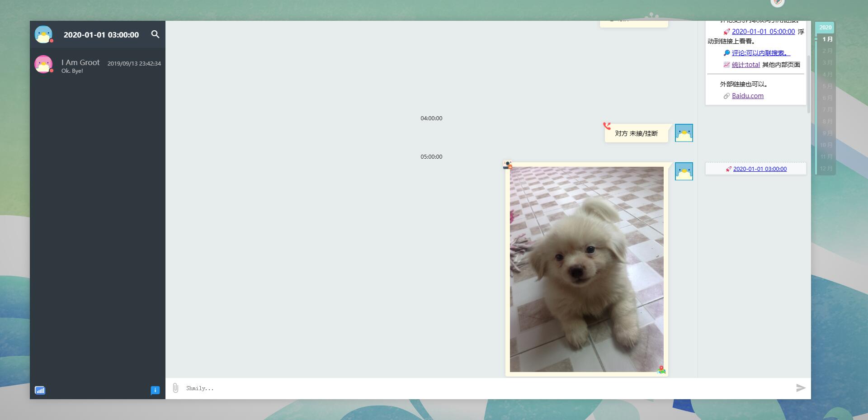
Task: Open the 统计:total statistics link
Action: pyautogui.click(x=745, y=65)
